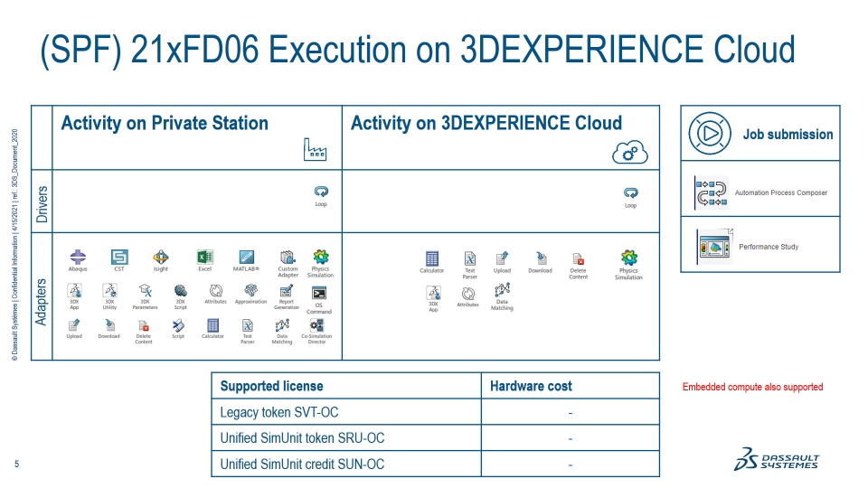Click Loop driver under 3DEXPERIENCE Cloud
Screen dimensions: 868x488
[x=630, y=193]
